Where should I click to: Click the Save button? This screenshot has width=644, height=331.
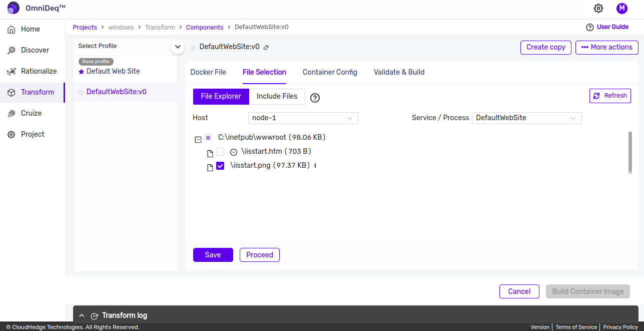(213, 255)
